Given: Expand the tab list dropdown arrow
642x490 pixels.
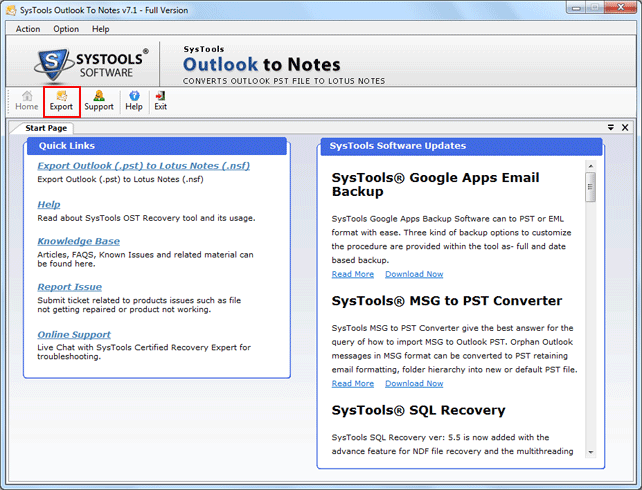Looking at the screenshot, I should pyautogui.click(x=611, y=128).
